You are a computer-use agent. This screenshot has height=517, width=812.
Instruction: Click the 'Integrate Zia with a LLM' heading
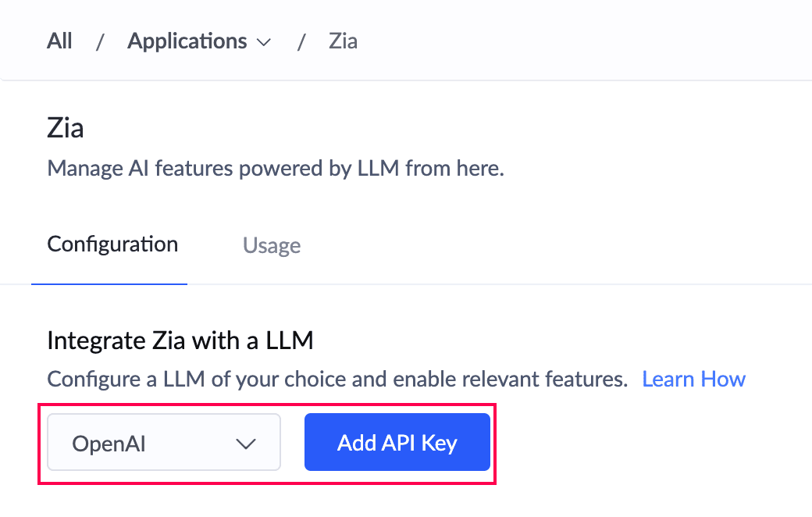pyautogui.click(x=180, y=341)
